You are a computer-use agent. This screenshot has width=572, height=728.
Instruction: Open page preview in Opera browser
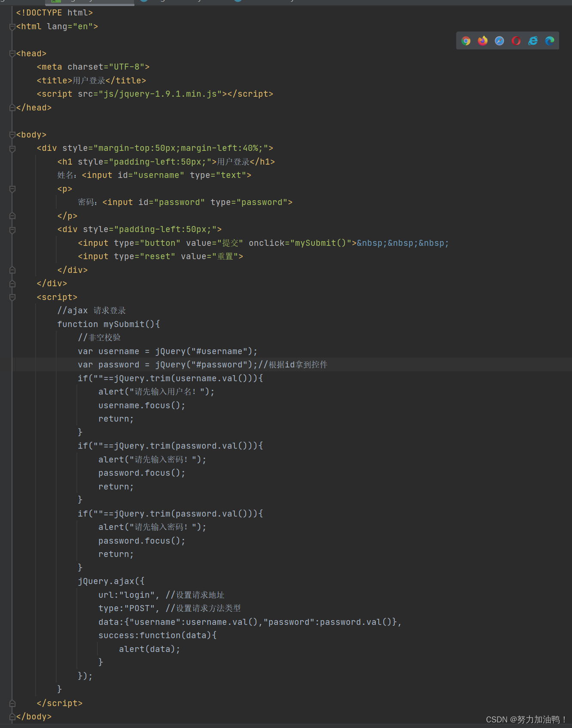tap(516, 41)
